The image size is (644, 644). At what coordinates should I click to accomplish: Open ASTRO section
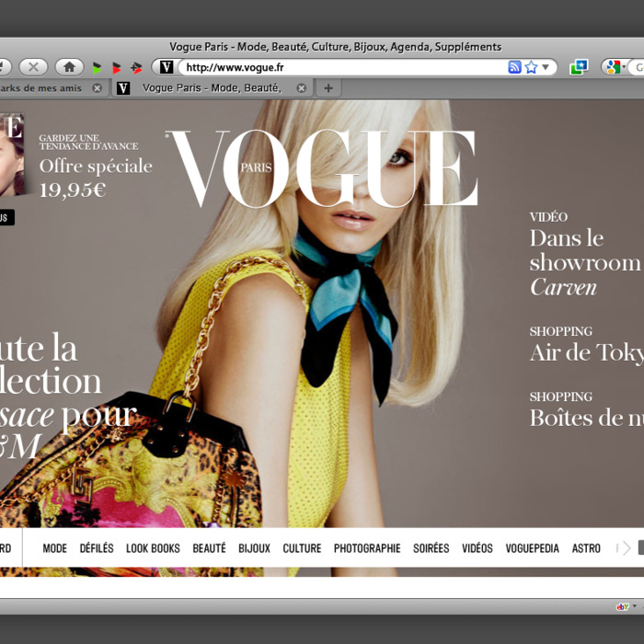586,548
